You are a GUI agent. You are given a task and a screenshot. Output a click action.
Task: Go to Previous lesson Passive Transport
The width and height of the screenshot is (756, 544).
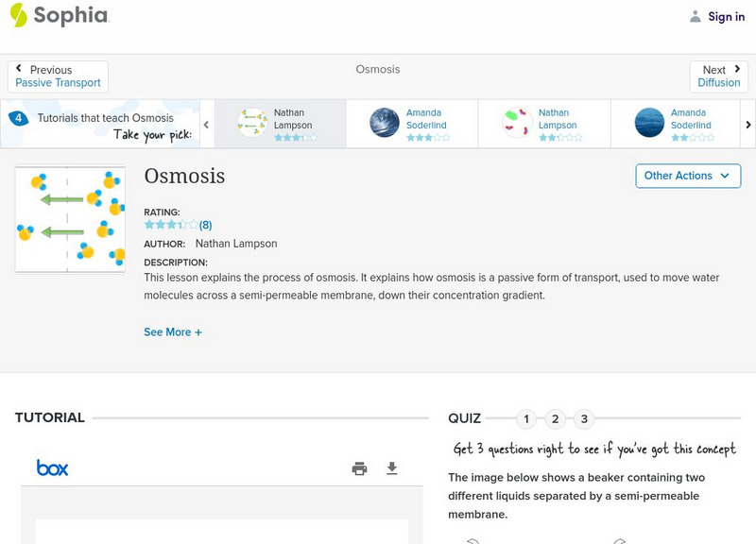58,76
